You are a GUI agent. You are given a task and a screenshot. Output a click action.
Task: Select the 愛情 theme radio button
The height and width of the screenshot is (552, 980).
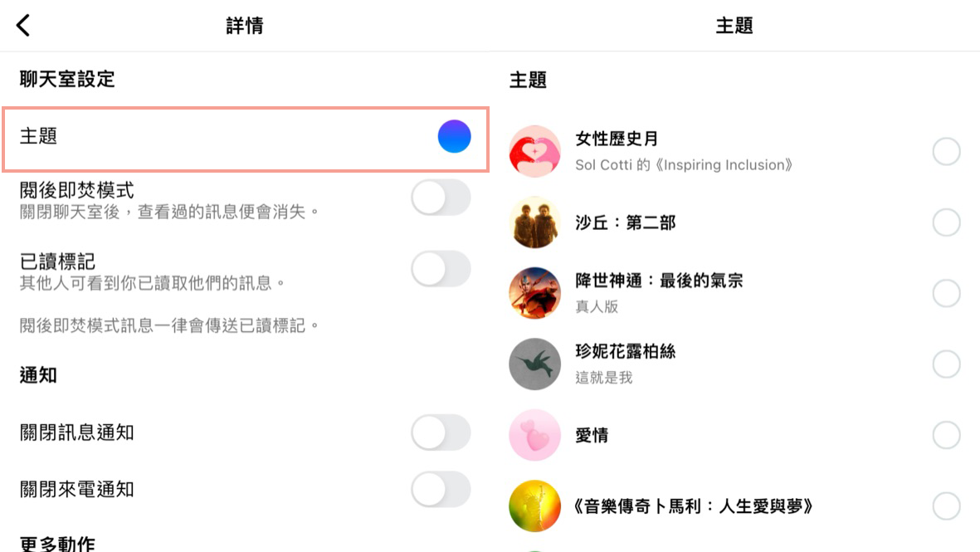[x=946, y=435]
